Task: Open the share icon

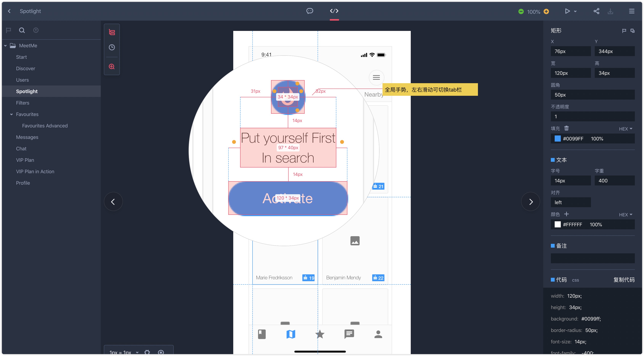Action: tap(596, 11)
